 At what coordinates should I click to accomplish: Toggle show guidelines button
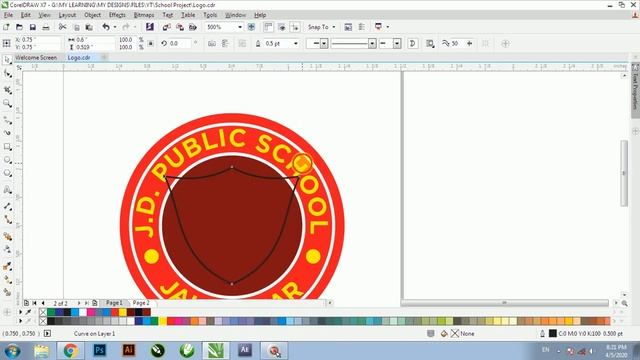(295, 27)
